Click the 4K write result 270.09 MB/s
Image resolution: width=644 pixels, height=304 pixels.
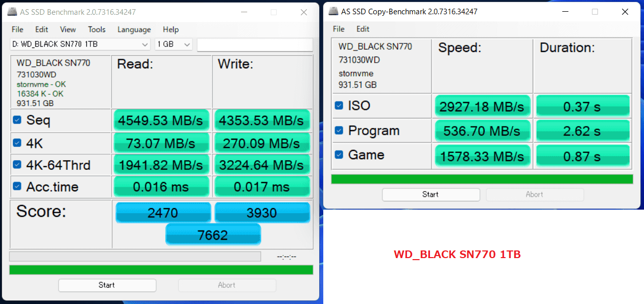tap(262, 143)
